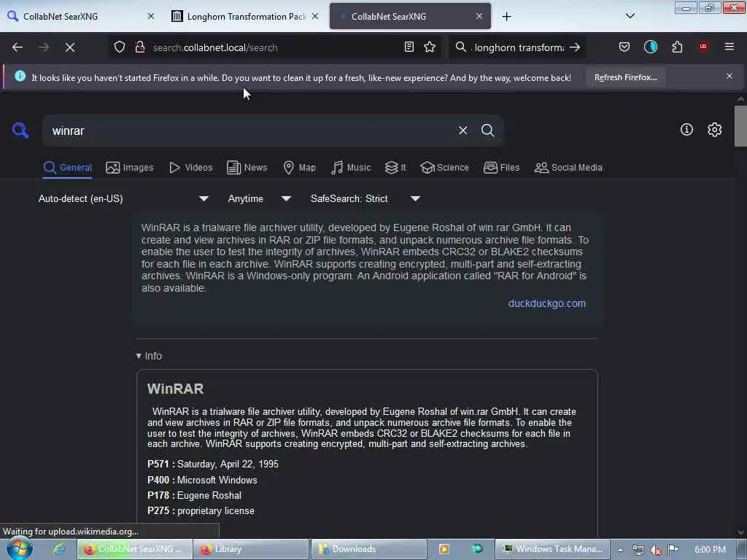This screenshot has height=560, width=747.
Task: List all tabs chevron
Action: coord(630,16)
